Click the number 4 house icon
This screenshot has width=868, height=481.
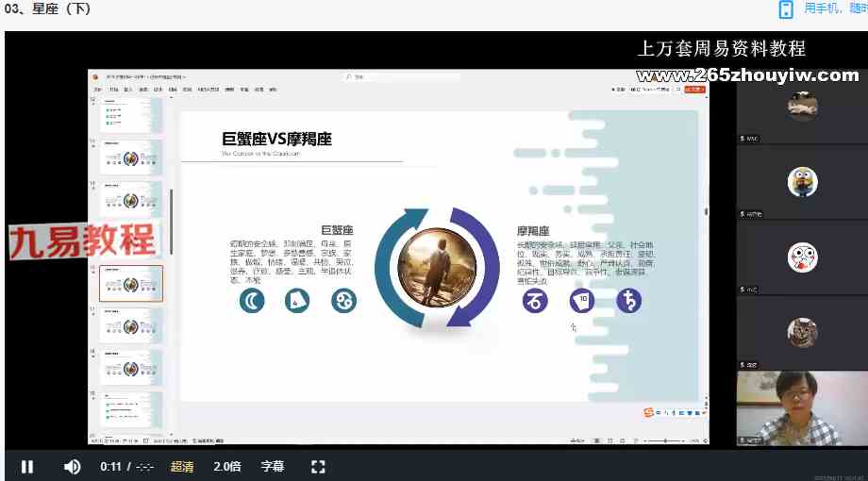click(x=297, y=301)
